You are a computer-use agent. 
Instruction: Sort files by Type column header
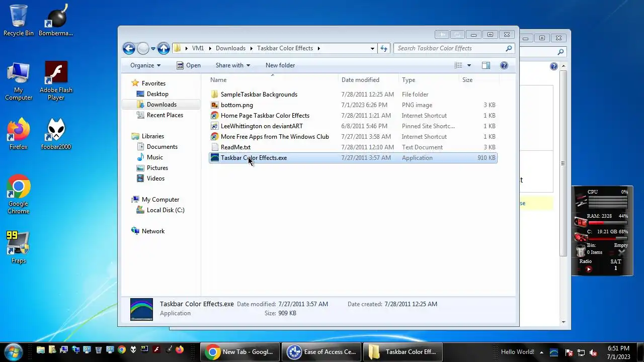point(429,80)
